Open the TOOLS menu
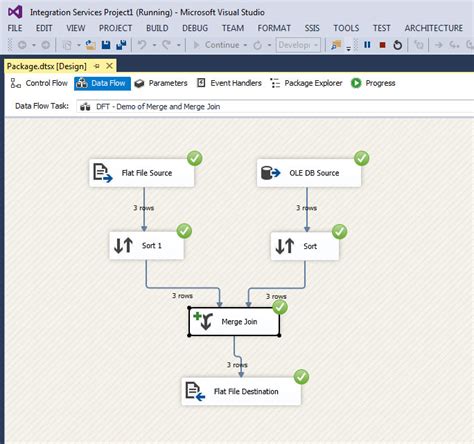This screenshot has width=474, height=444. pyautogui.click(x=346, y=28)
